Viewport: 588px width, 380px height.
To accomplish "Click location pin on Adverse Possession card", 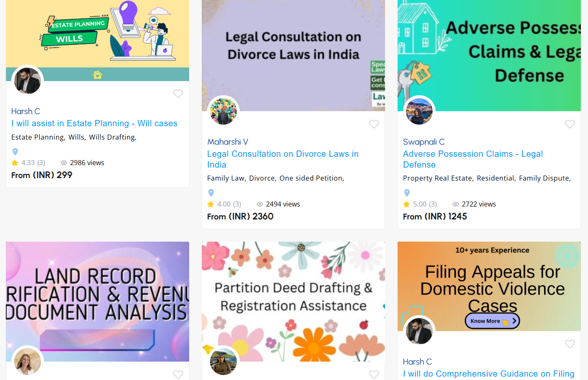I will (407, 193).
